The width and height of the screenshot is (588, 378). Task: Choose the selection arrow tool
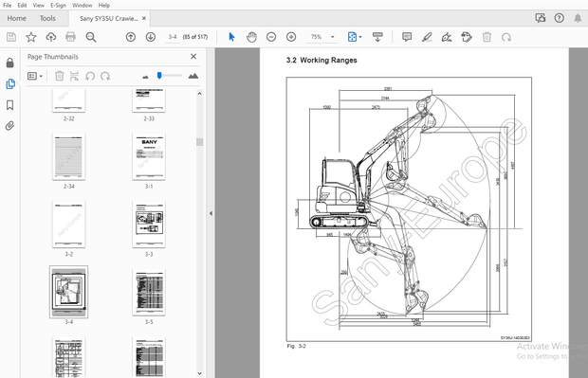tap(231, 37)
